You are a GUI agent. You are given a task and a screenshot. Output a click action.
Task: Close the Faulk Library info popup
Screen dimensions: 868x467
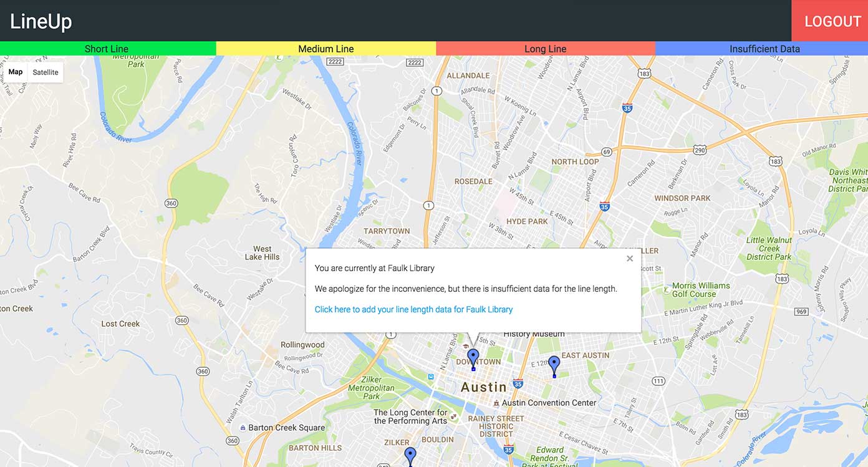pyautogui.click(x=630, y=258)
